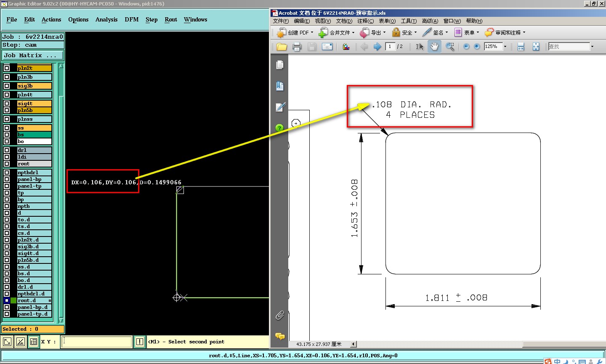
Task: Click the angle measure icon beside X Y
Action: 21,342
